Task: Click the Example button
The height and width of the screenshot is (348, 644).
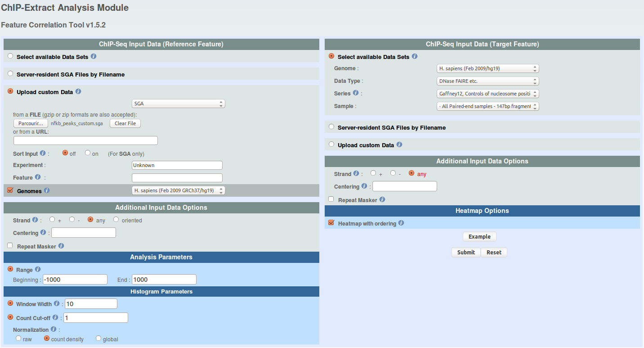Action: [x=479, y=237]
